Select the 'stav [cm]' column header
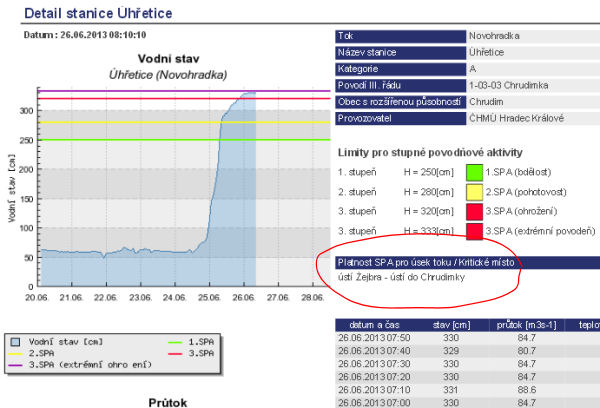This screenshot has width=600, height=408. tap(449, 325)
